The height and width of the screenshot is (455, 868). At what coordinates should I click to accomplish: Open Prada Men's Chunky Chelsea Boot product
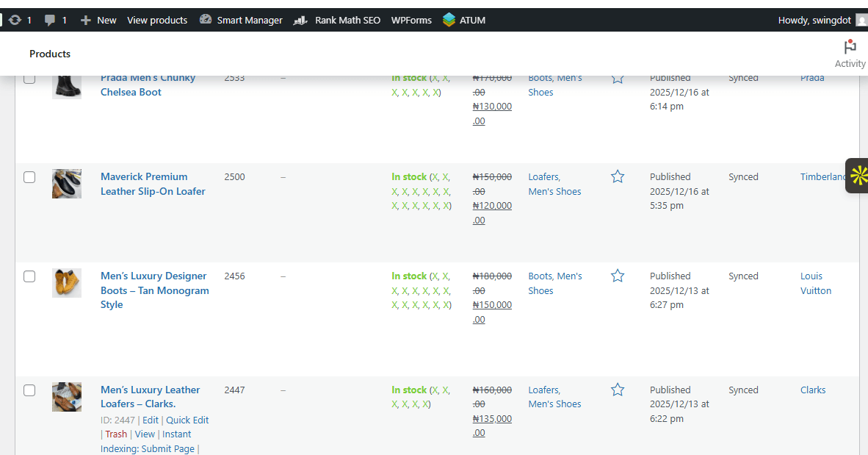coord(148,85)
